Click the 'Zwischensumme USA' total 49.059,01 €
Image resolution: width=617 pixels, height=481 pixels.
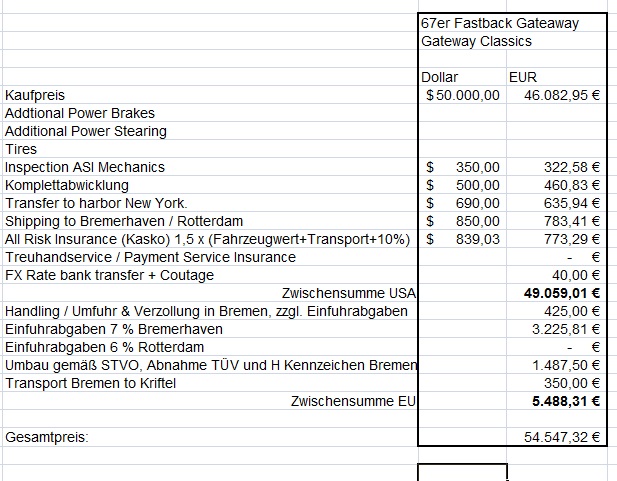pyautogui.click(x=561, y=293)
